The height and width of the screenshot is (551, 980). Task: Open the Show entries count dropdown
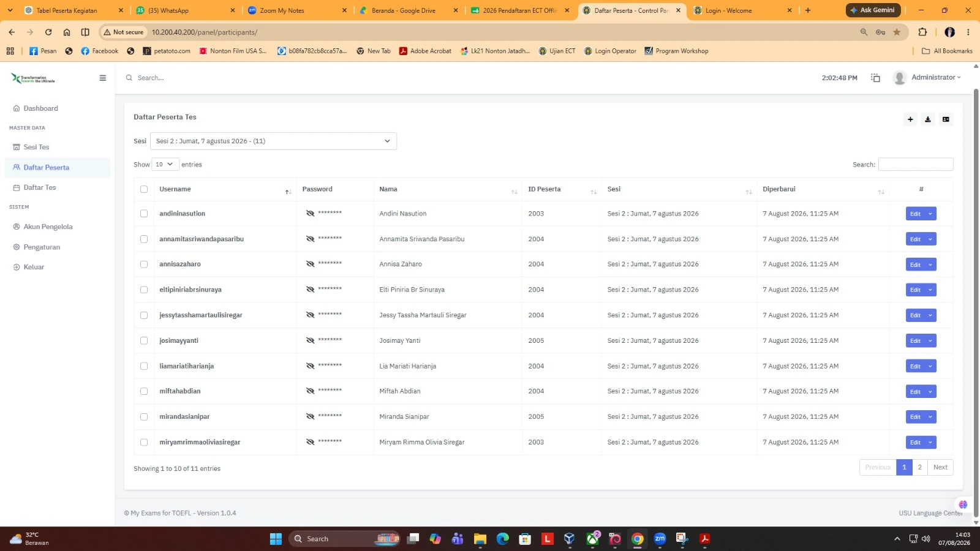coord(165,165)
